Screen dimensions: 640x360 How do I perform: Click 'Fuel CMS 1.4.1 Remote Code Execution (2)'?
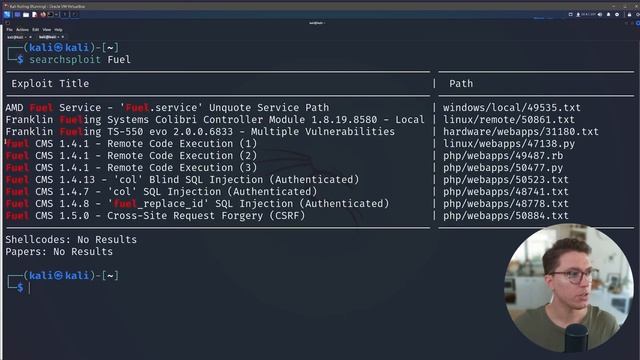(x=131, y=156)
